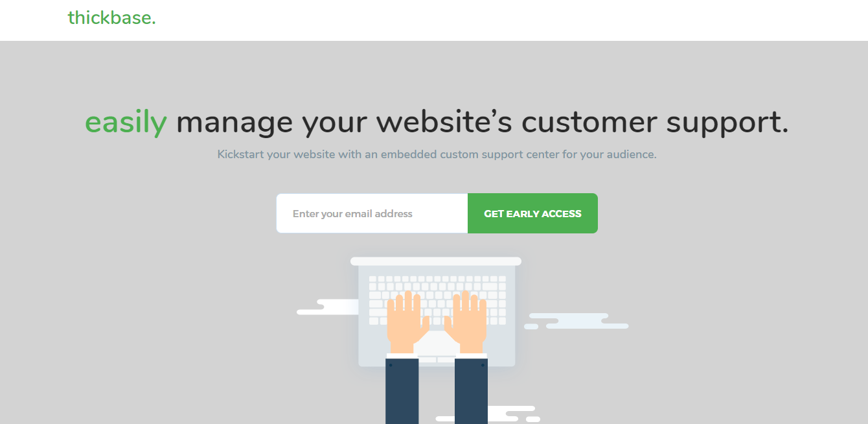Open the thickbase logo link
Image resolution: width=868 pixels, height=424 pixels.
point(111,18)
